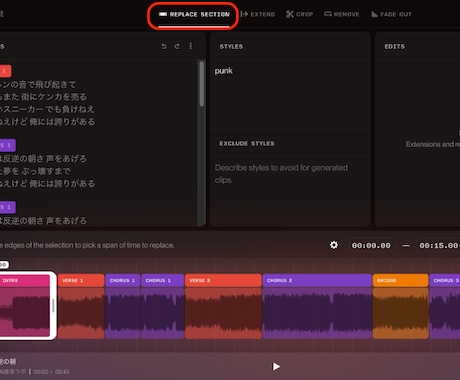
Task: Click the Edits panel heading
Action: [395, 47]
